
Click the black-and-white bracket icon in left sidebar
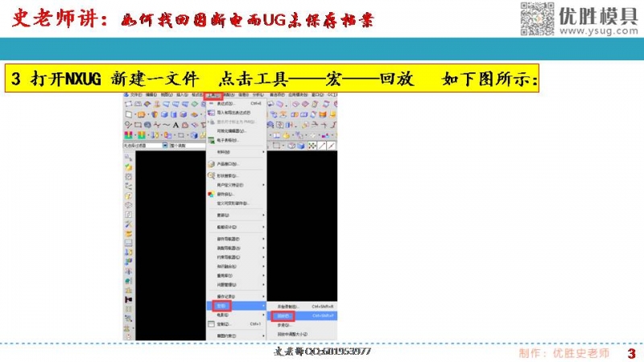point(129,299)
